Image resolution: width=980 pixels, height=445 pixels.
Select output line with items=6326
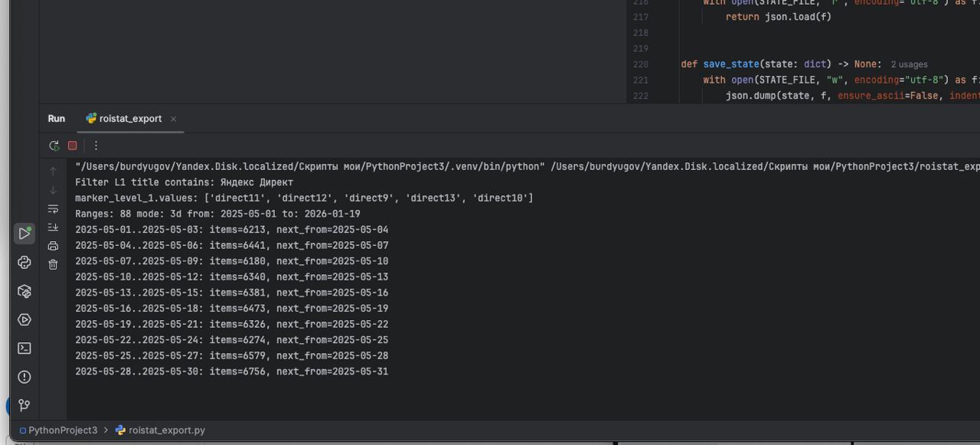click(x=231, y=324)
